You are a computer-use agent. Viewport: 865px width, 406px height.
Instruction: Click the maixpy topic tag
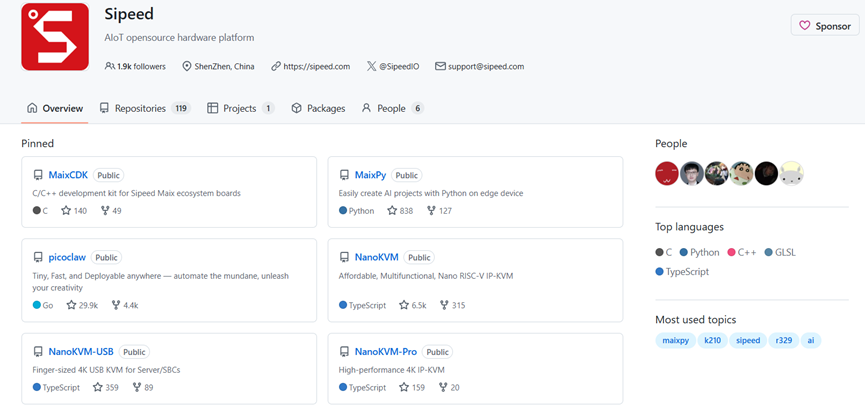[675, 340]
